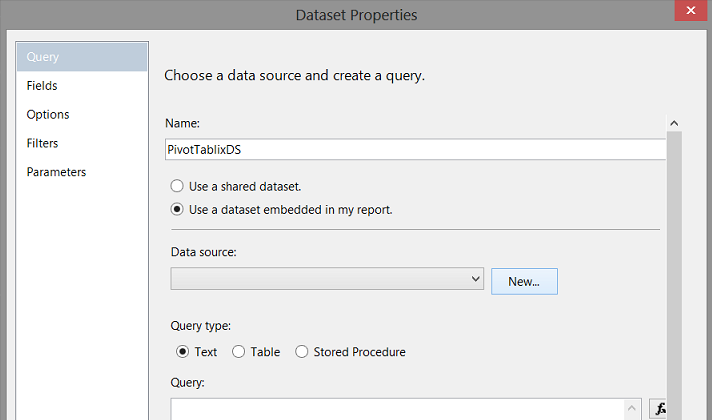The width and height of the screenshot is (712, 420).
Task: Select 'Use a shared dataset' option
Action: (177, 186)
